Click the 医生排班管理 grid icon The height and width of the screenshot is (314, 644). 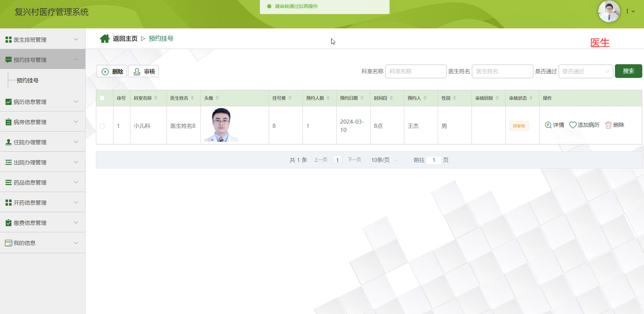pos(9,40)
